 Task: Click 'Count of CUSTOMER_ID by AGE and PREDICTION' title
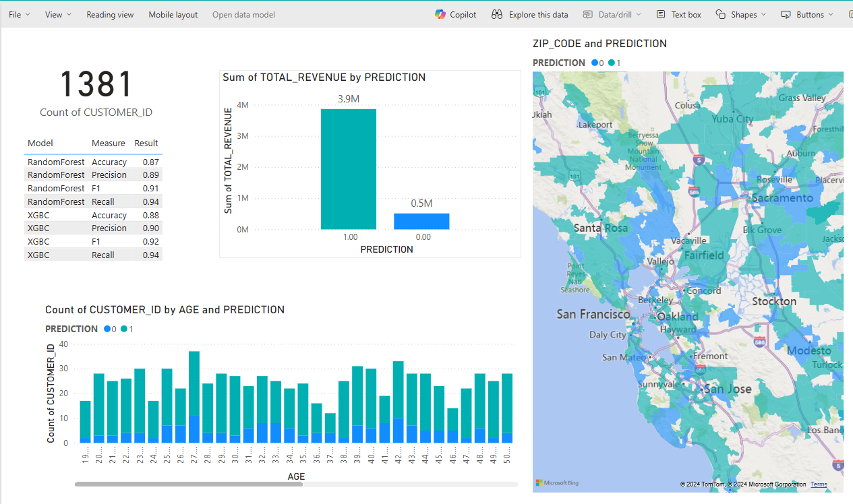coord(165,309)
